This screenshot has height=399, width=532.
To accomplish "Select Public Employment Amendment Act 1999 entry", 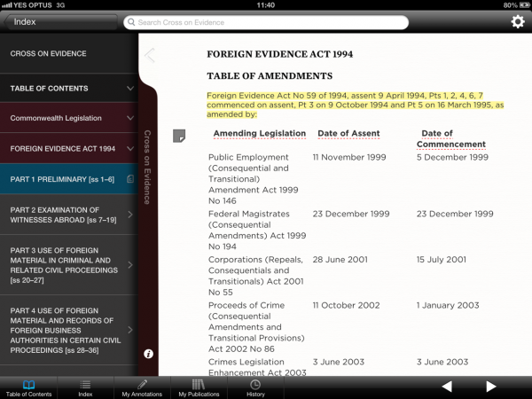I will [253, 179].
